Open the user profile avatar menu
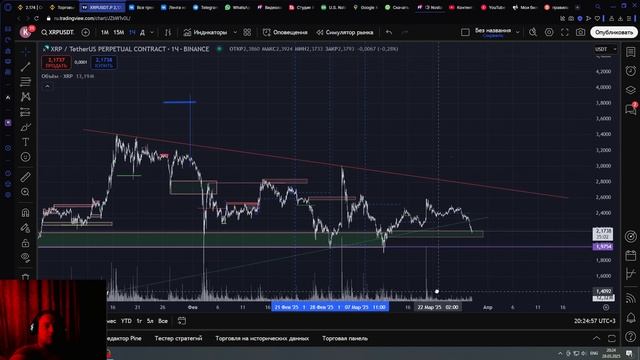640x360 pixels. tap(26, 32)
